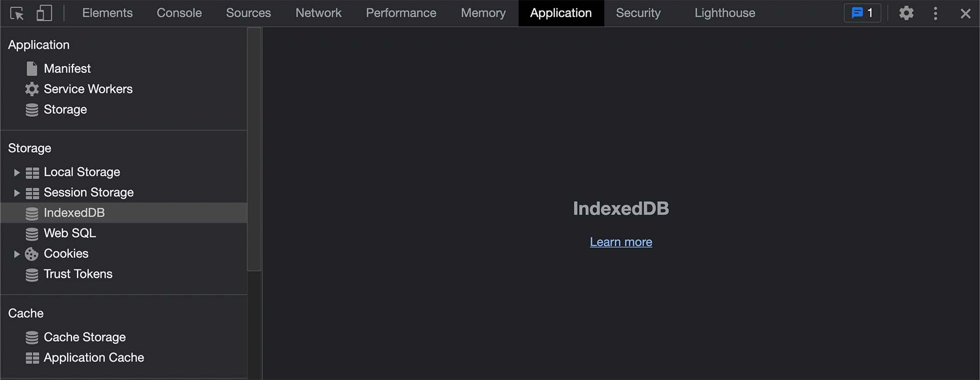
Task: Click the Local Storage grid icon
Action: 32,173
